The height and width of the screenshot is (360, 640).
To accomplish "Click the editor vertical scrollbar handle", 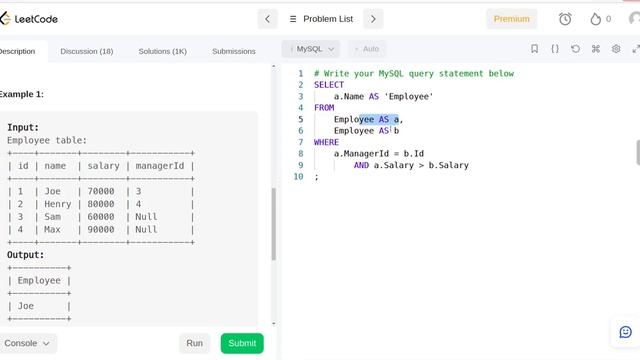I will (x=638, y=152).
